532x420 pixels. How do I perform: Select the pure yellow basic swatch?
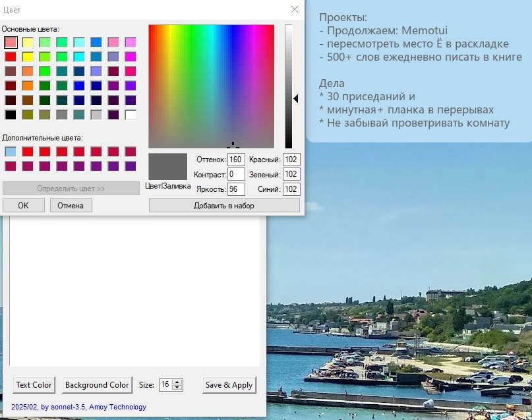(28, 57)
